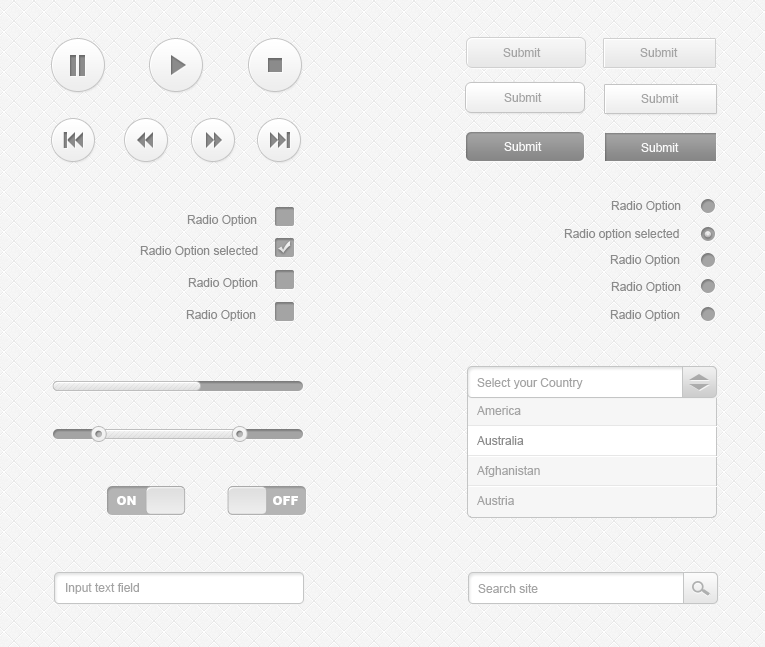Click the rewind double-arrow button
The width and height of the screenshot is (765, 647).
pos(146,140)
